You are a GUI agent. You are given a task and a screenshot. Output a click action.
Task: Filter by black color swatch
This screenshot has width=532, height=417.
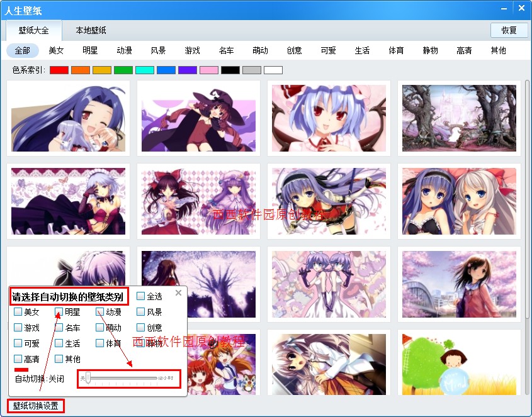click(230, 70)
